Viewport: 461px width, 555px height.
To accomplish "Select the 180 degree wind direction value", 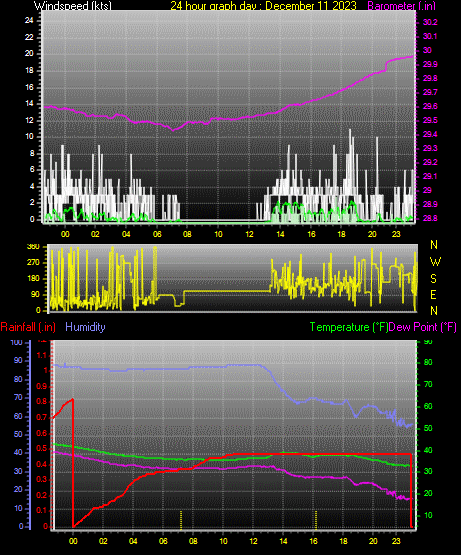I will [33, 279].
